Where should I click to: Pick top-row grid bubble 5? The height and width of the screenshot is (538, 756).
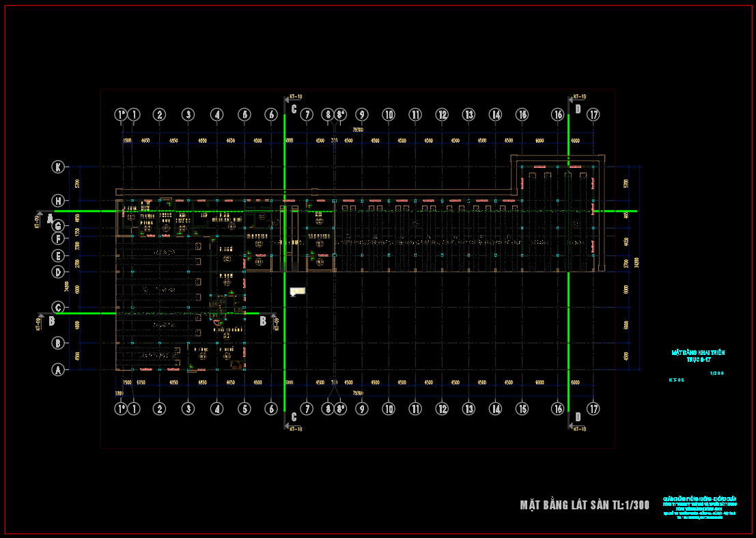tap(244, 115)
